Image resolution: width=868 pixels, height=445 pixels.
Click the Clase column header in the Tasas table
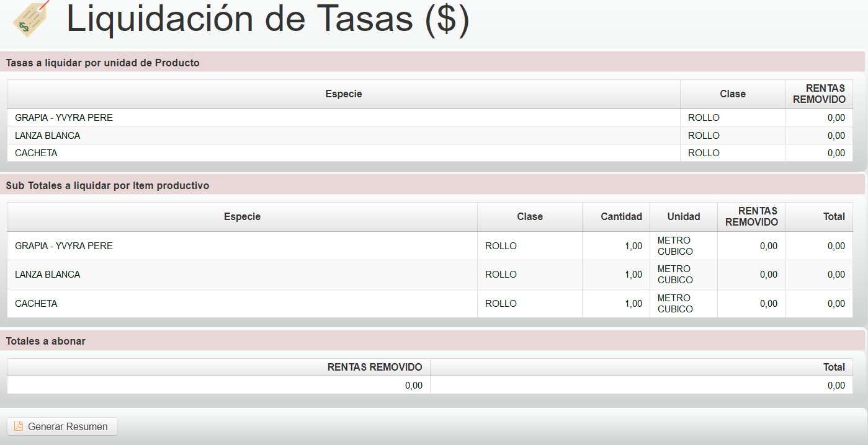(733, 94)
